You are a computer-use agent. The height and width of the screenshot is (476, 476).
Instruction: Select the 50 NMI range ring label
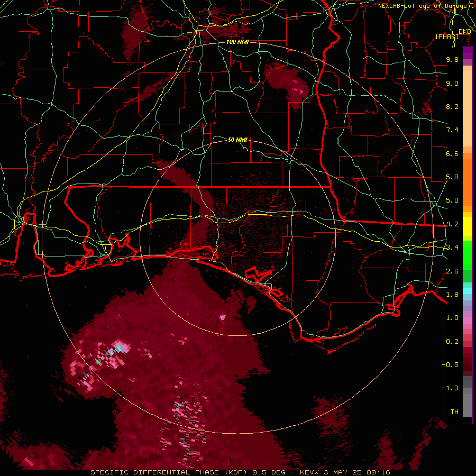pos(237,140)
